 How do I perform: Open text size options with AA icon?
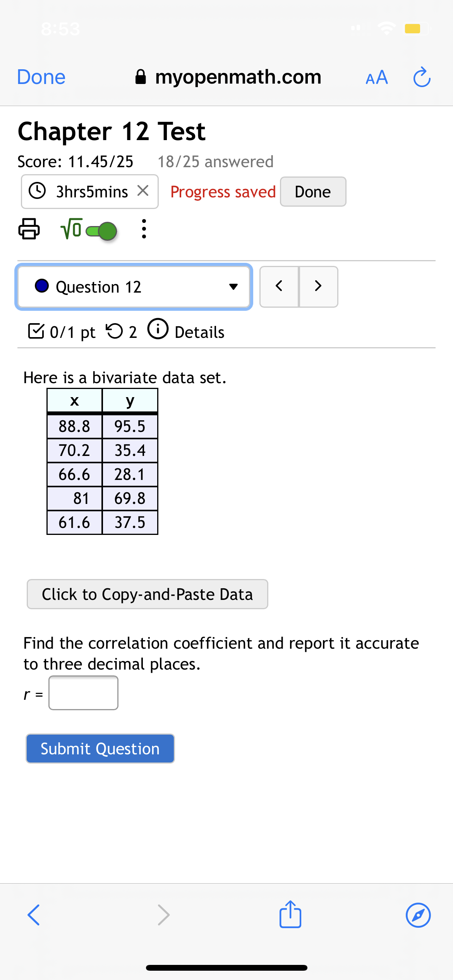click(x=376, y=77)
